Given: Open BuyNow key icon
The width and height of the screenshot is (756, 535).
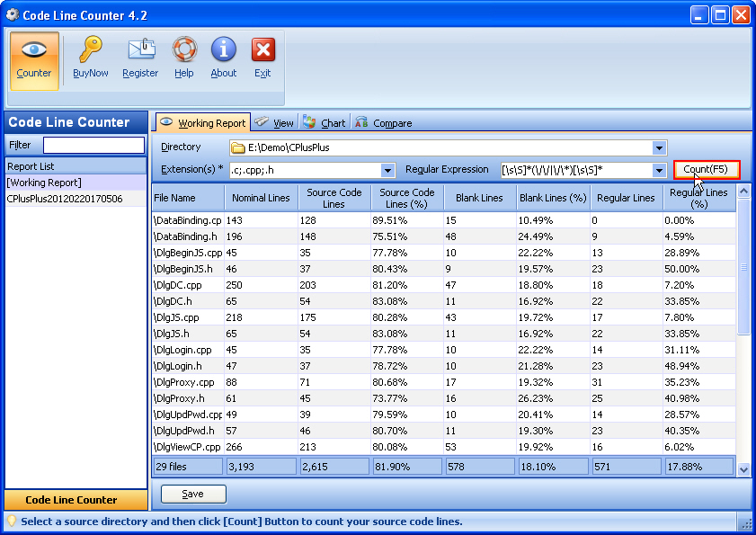Looking at the screenshot, I should pyautogui.click(x=91, y=51).
